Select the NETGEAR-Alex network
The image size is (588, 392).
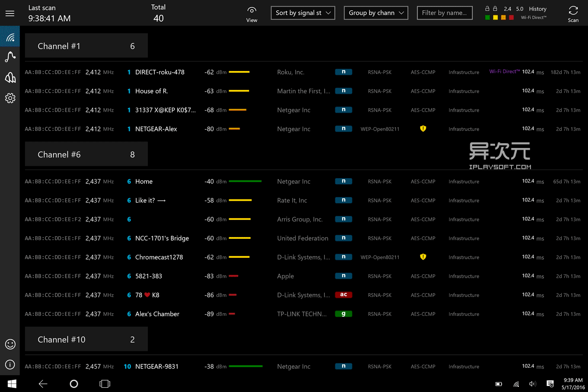point(156,129)
